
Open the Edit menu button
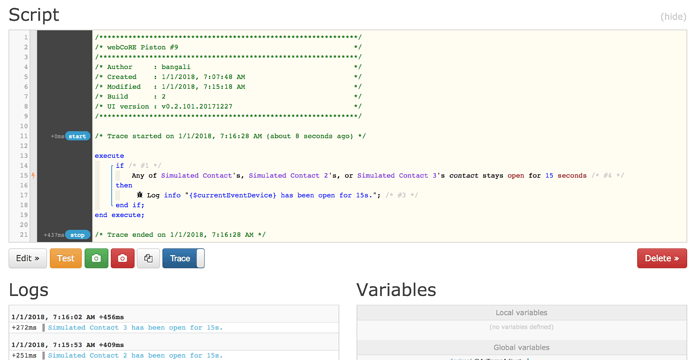[28, 258]
